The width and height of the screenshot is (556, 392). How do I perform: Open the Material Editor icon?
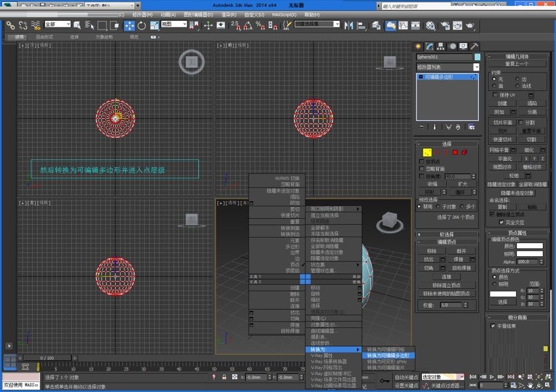(430, 25)
